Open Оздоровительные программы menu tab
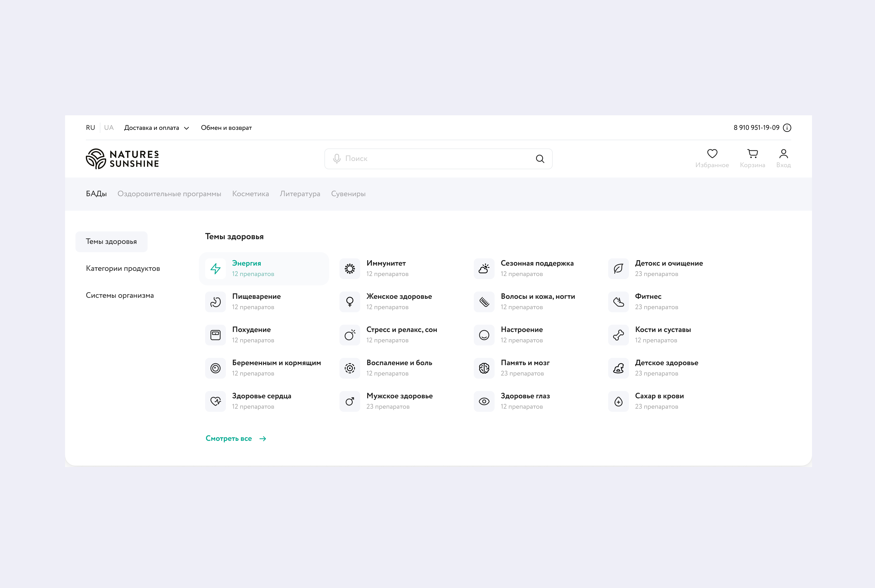Screen dimensions: 875x588 (169, 194)
